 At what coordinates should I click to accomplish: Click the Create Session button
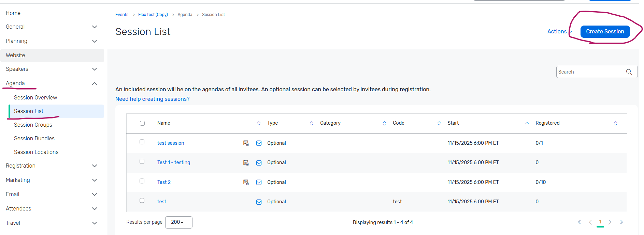pyautogui.click(x=605, y=32)
